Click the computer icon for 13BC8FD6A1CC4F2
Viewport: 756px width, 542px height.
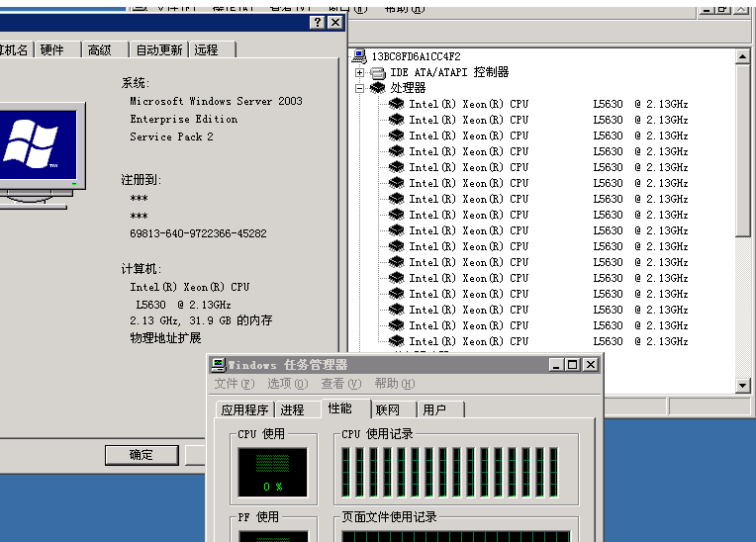click(359, 56)
